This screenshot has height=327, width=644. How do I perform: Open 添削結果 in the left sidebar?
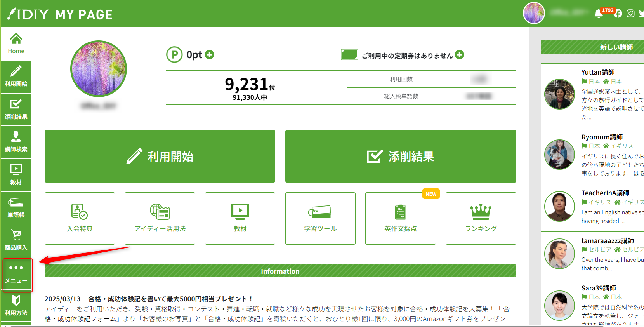pyautogui.click(x=16, y=110)
